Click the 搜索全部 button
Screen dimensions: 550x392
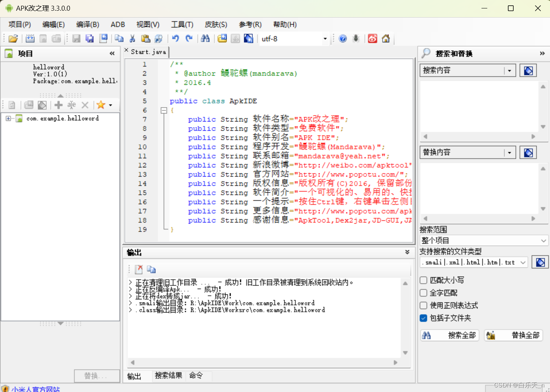coord(450,335)
